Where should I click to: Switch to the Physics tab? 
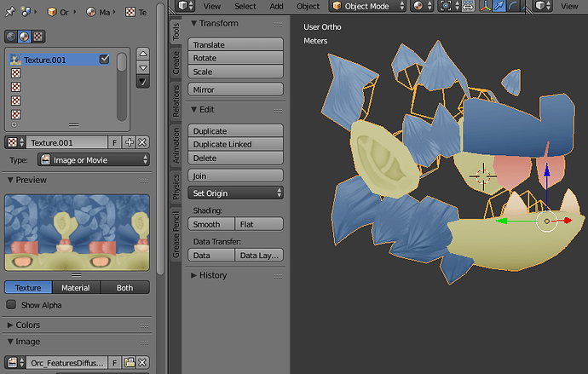[x=176, y=187]
